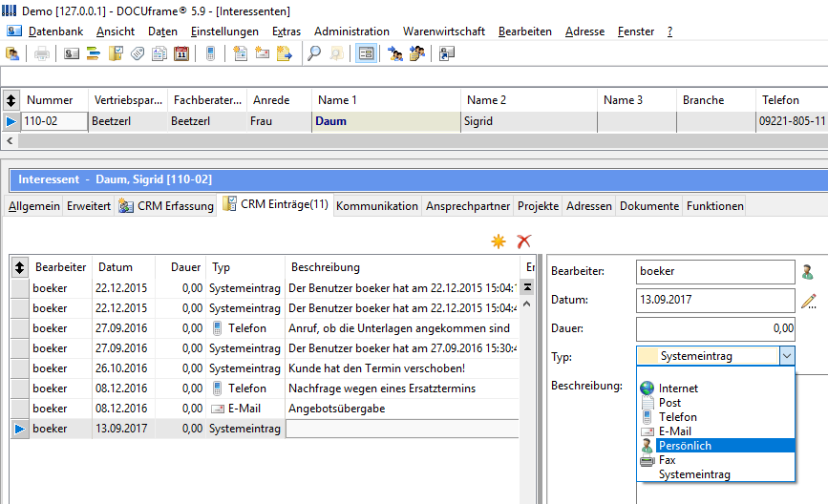Switch to the Allgemein tab

tap(33, 206)
